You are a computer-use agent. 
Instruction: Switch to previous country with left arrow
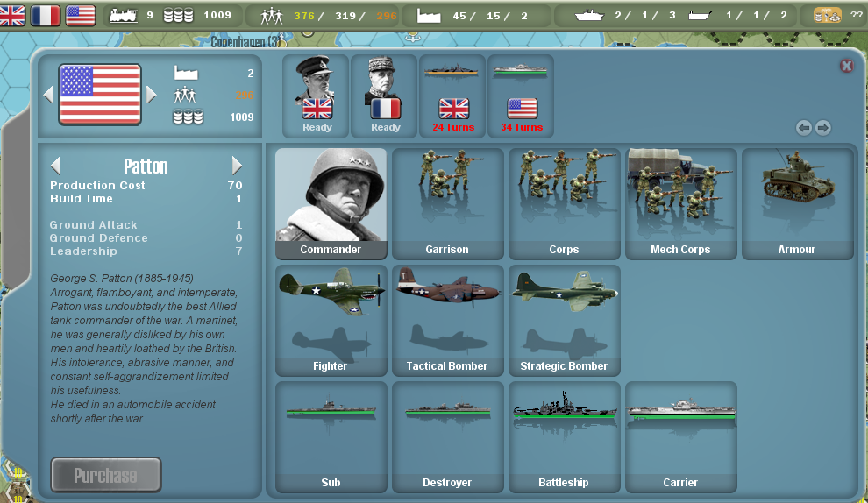tap(49, 95)
